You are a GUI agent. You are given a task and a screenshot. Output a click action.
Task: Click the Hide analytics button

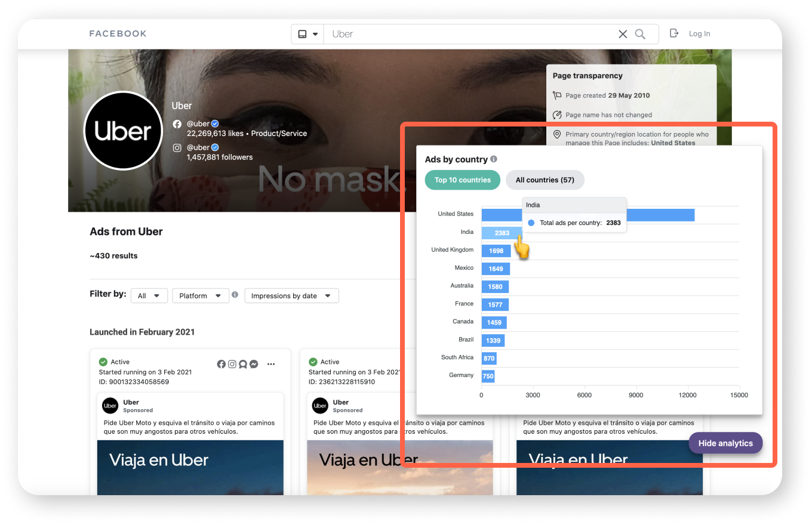click(725, 443)
